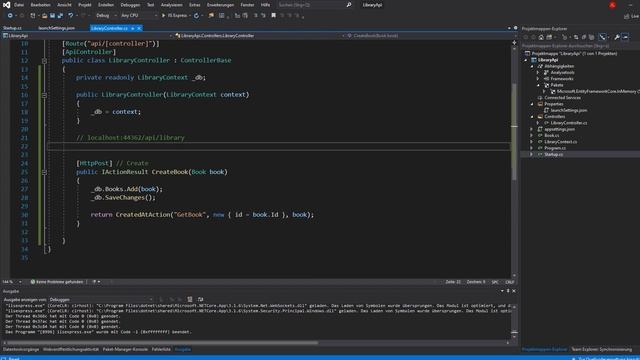
Task: Open the Datei menu
Action: click(19, 5)
